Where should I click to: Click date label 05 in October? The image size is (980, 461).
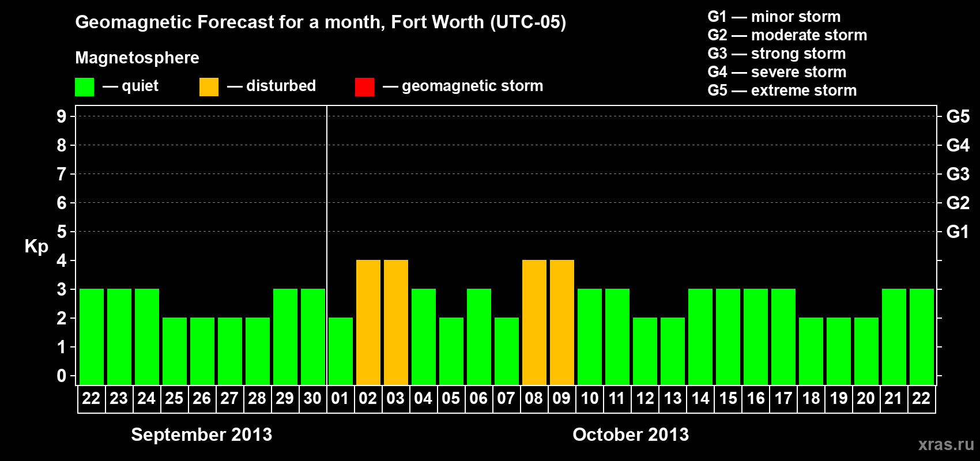(451, 399)
